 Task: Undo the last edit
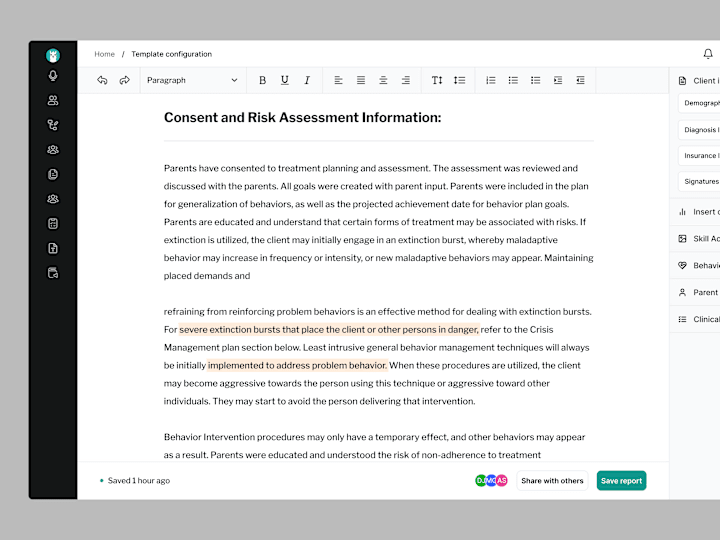coord(102,80)
